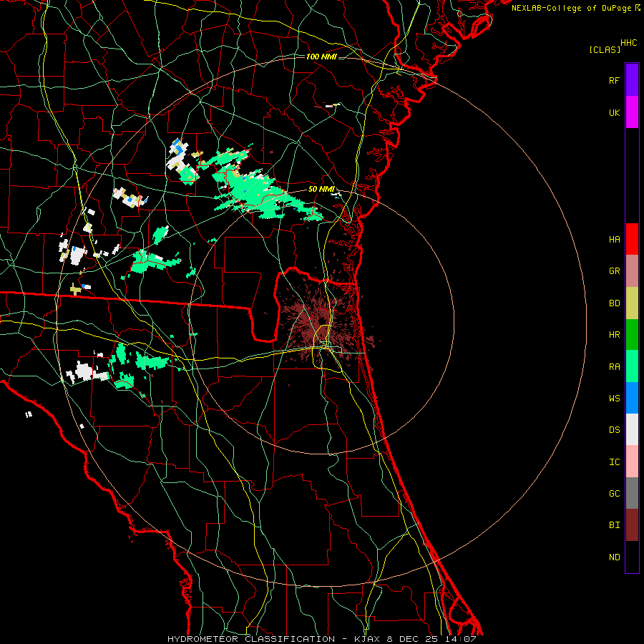644x644 pixels.
Task: Click the RA light-green legend swatch
Action: coord(632,366)
